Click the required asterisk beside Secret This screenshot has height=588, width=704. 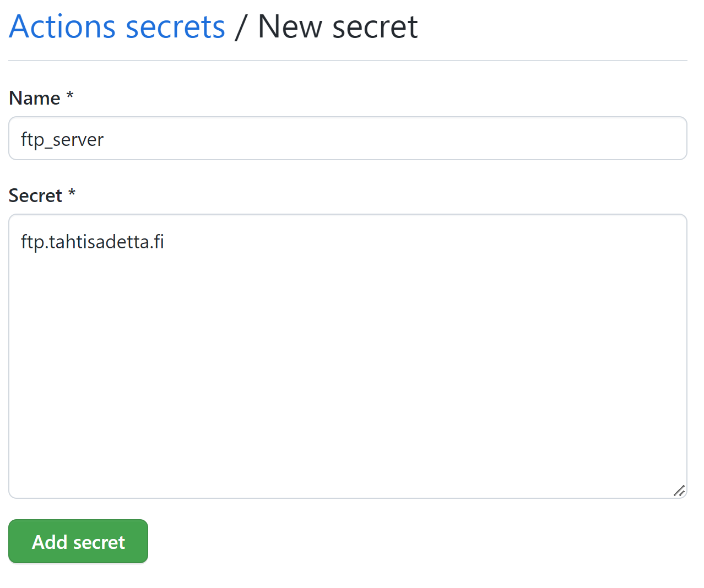pyautogui.click(x=72, y=193)
